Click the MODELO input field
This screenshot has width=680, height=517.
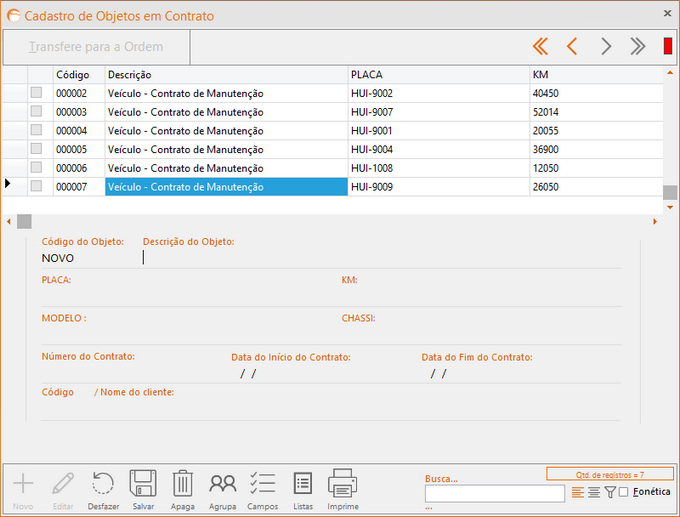point(189,334)
